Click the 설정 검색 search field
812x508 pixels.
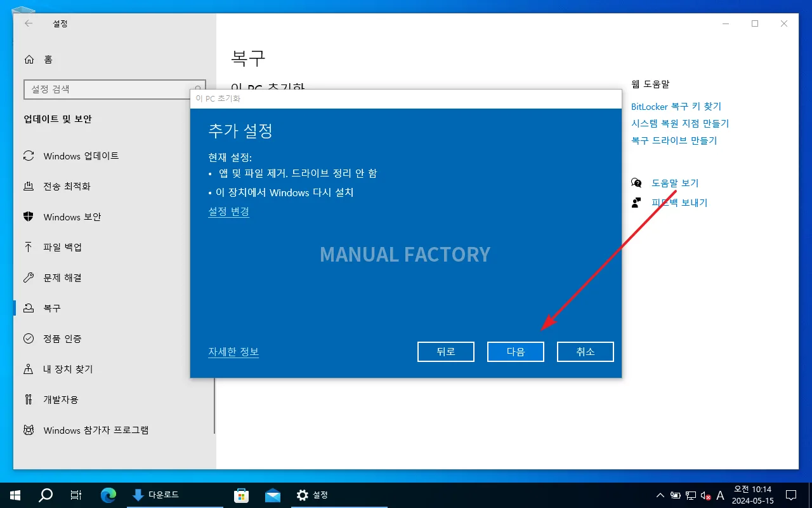pyautogui.click(x=115, y=90)
